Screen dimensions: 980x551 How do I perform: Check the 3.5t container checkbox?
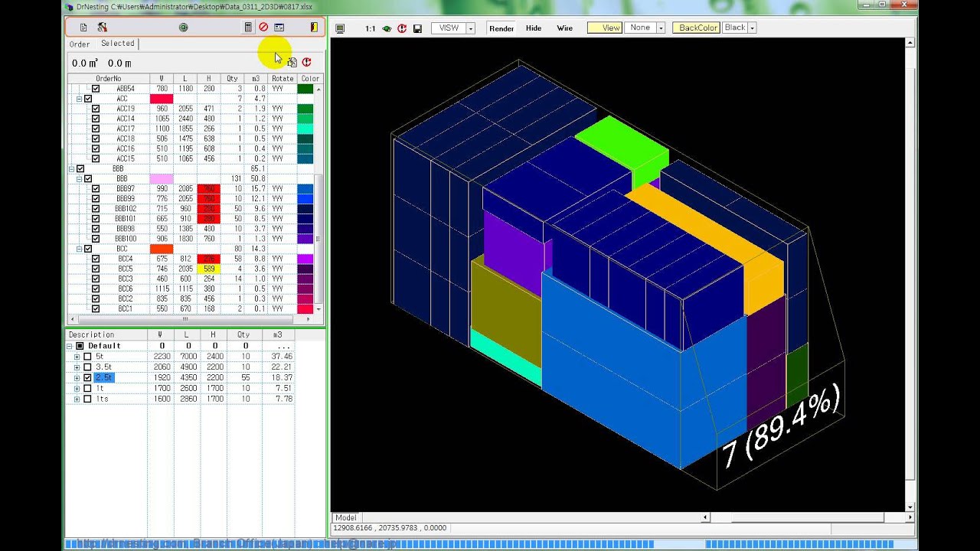click(87, 367)
